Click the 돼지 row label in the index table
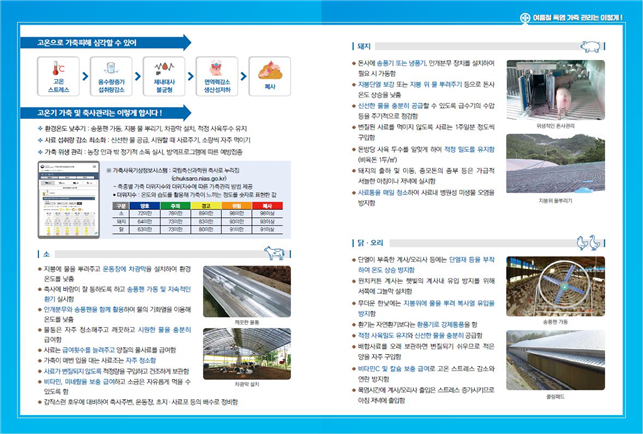 (121, 222)
